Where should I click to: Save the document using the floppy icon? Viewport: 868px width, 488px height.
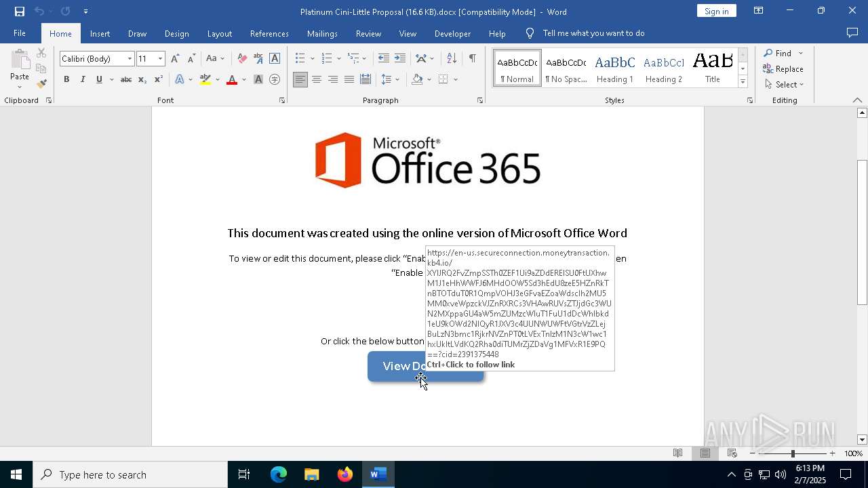20,12
